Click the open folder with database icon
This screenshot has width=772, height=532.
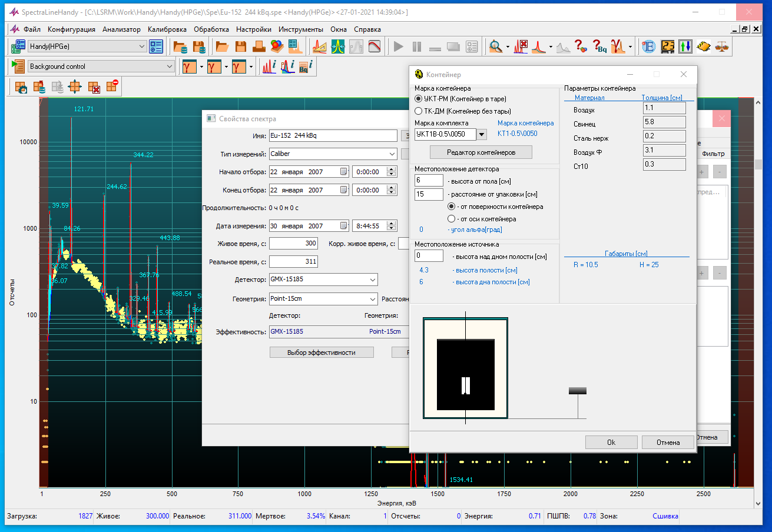click(x=180, y=46)
